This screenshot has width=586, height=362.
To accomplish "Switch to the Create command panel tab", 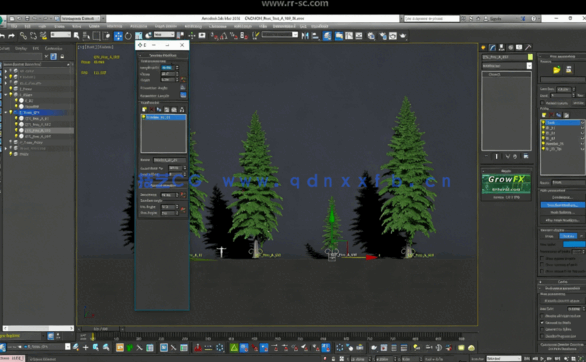I will tap(484, 47).
